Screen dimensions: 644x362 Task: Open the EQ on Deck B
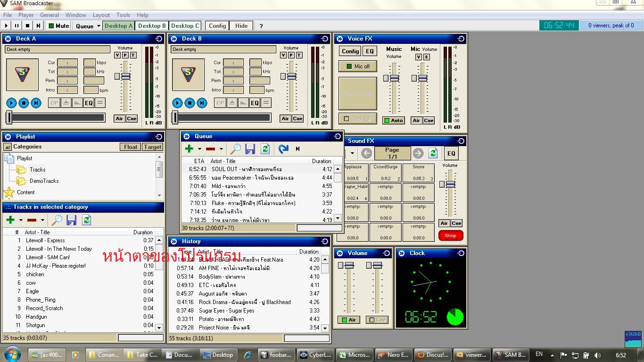point(255,103)
